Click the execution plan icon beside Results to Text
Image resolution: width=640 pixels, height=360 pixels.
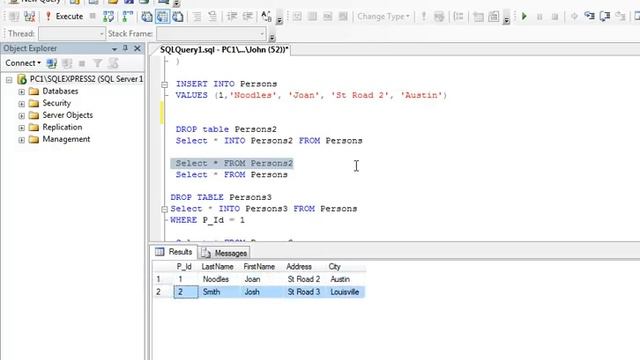pos(128,16)
